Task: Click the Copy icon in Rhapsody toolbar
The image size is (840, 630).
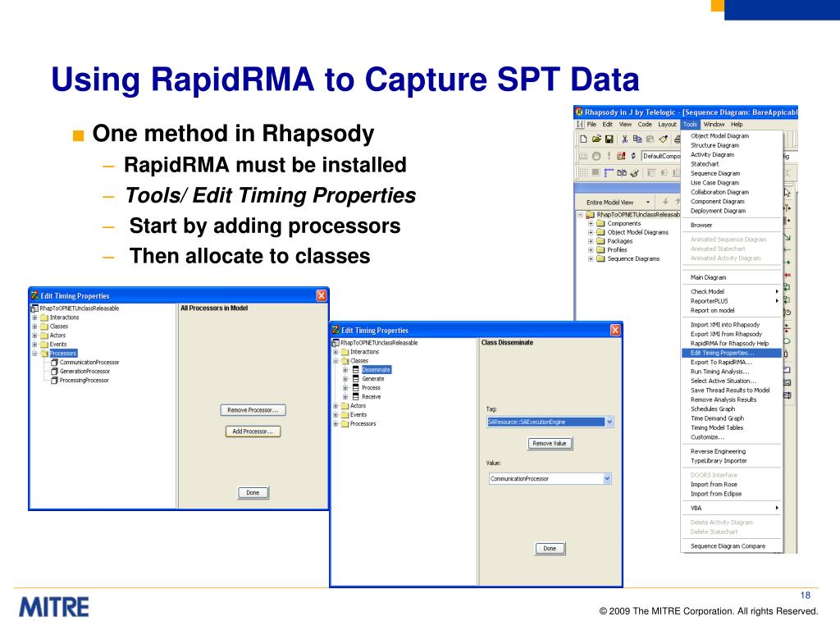Action: [637, 139]
